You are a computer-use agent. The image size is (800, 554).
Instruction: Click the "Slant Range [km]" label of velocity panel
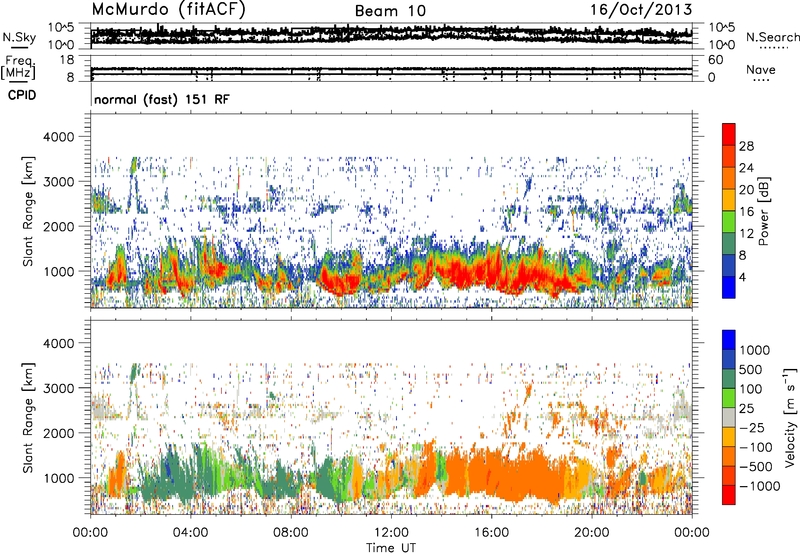click(28, 418)
